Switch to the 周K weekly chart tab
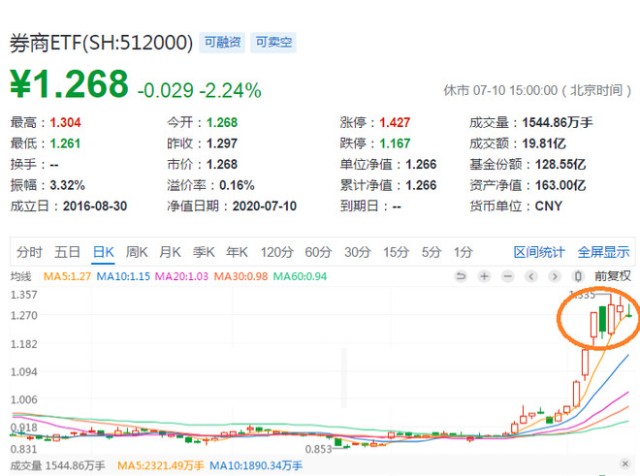640x476 pixels. pyautogui.click(x=136, y=252)
